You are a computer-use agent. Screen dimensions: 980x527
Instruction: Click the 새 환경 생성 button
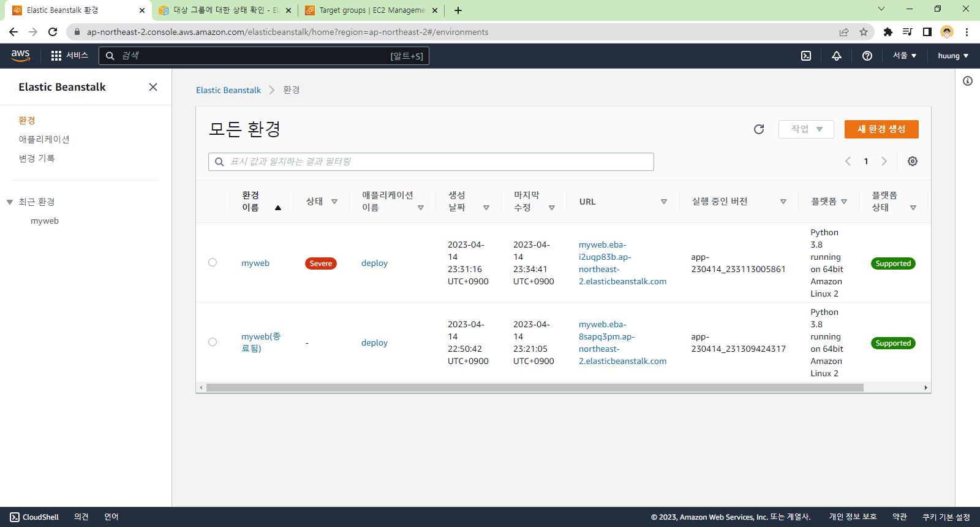pyautogui.click(x=881, y=129)
